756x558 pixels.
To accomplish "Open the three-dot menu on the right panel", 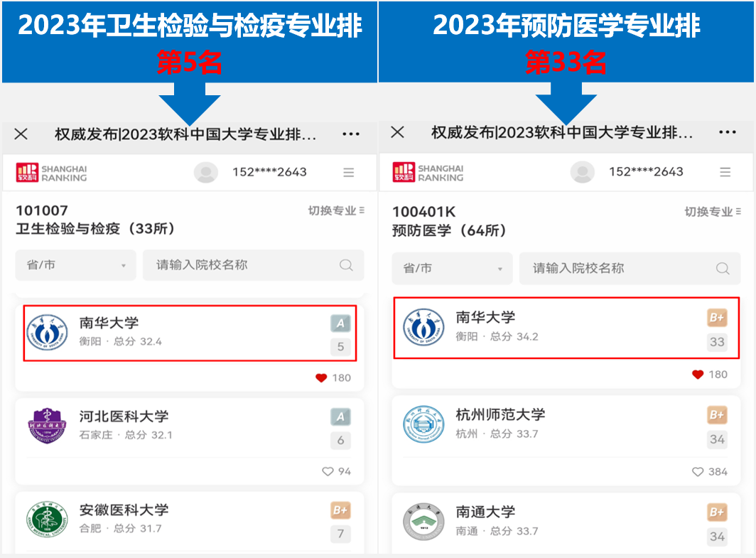I will [728, 133].
